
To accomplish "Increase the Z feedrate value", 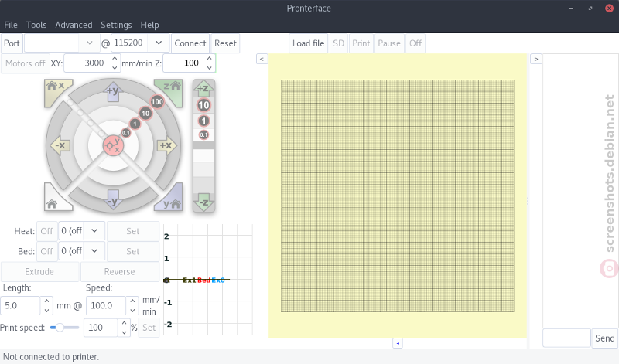I will [x=209, y=59].
